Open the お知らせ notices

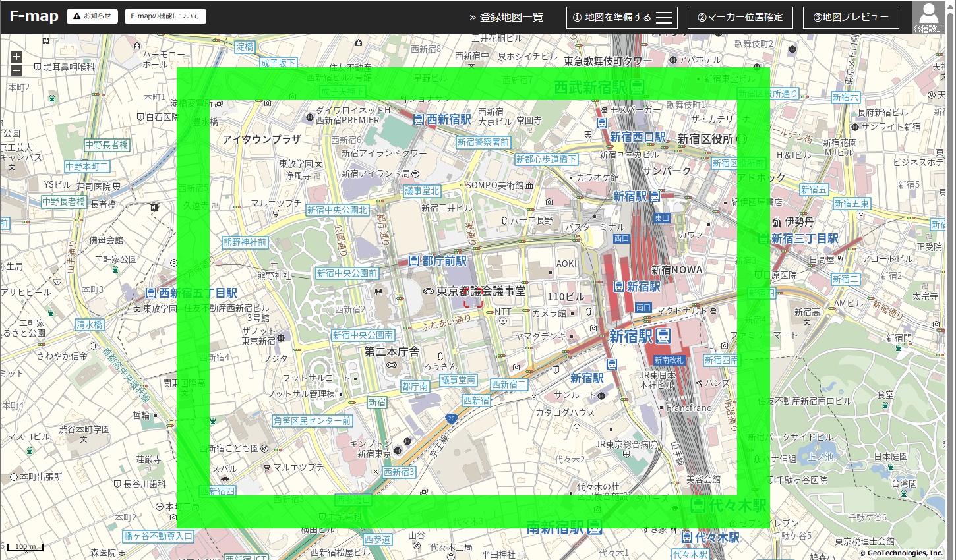[x=92, y=16]
